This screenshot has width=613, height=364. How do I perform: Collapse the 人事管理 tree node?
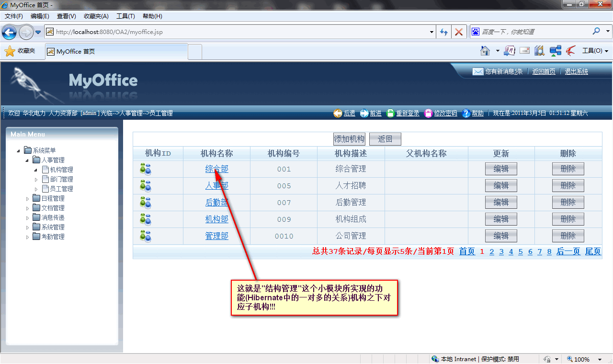click(27, 160)
